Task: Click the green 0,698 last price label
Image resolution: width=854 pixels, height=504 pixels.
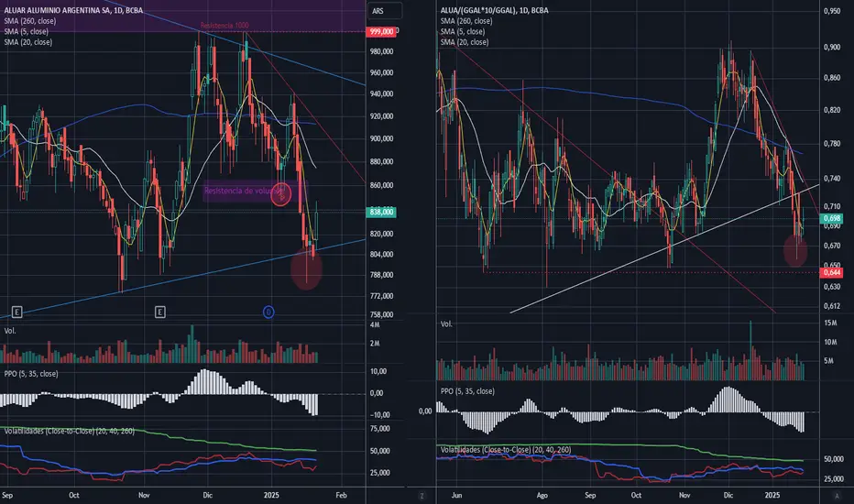Action: (x=832, y=218)
